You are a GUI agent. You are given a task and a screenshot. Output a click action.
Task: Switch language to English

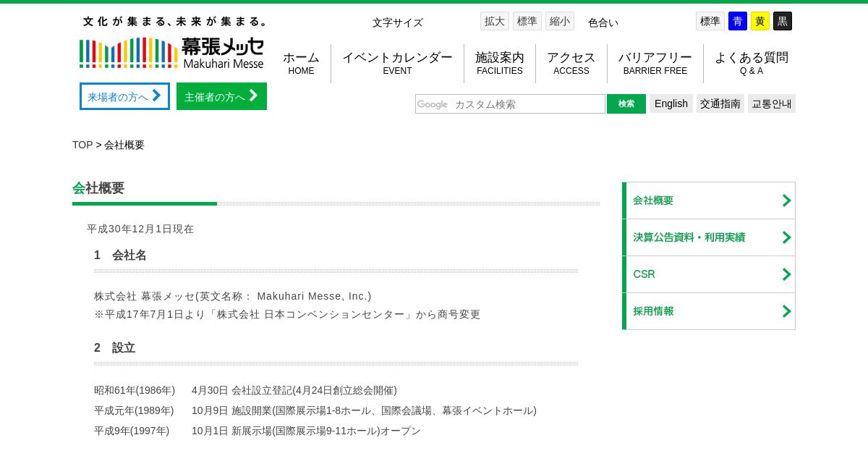click(671, 104)
